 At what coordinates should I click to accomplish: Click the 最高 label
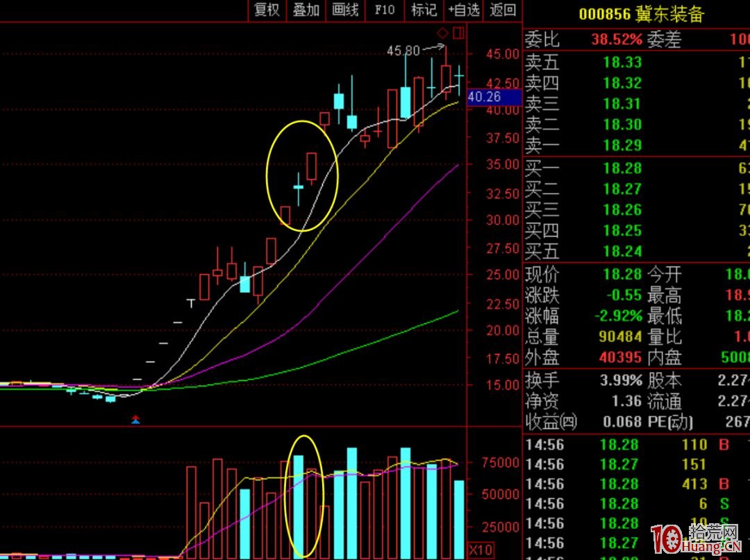click(664, 296)
